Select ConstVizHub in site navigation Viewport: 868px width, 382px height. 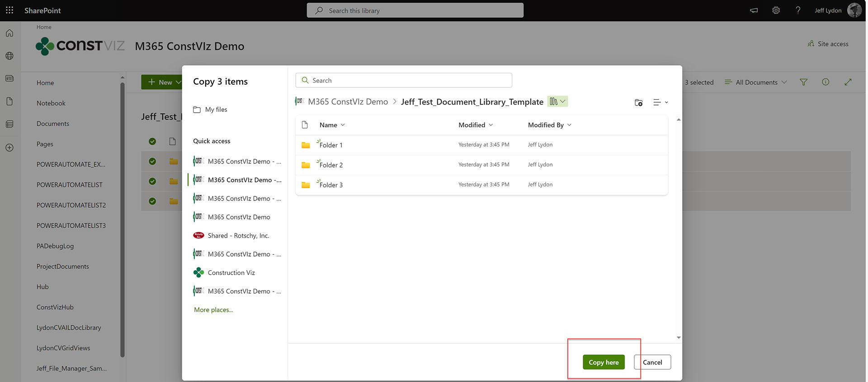tap(55, 307)
